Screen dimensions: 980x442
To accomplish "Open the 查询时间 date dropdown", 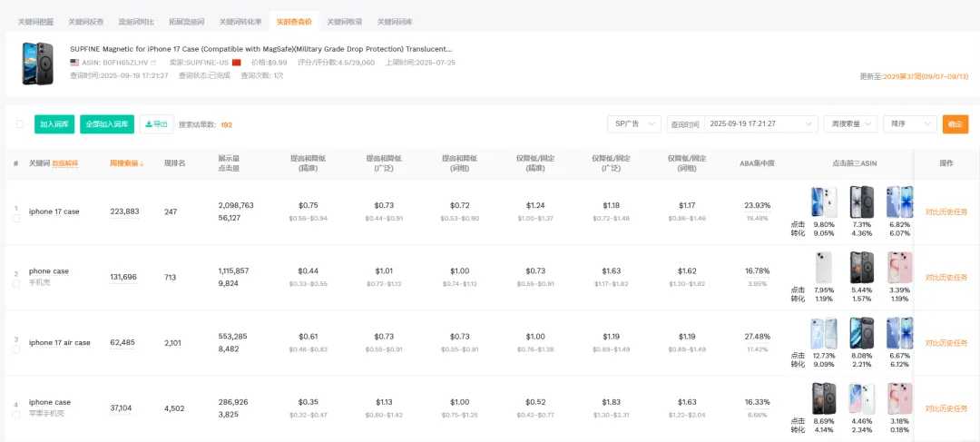I will (x=760, y=123).
